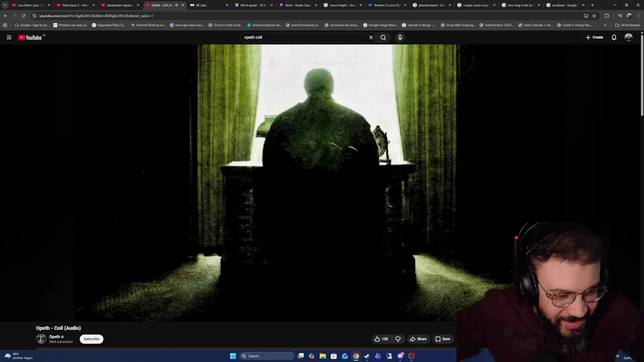Open Microsoft Store from the taskbar
This screenshot has width=644, height=362.
click(334, 356)
